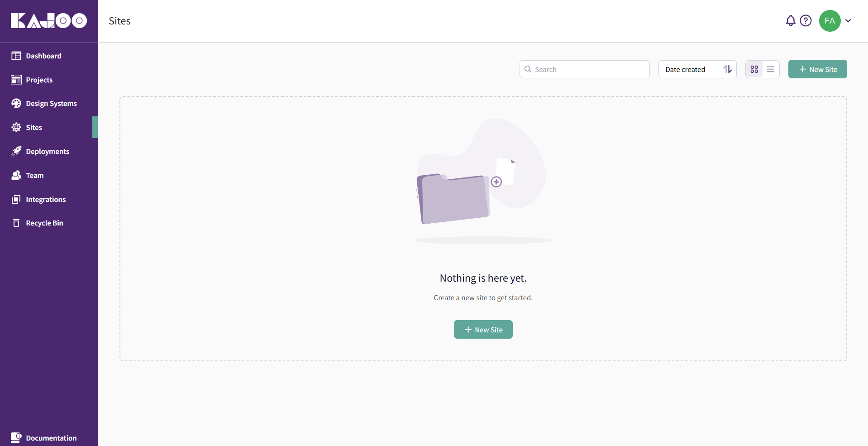Open the Documentation link
The width and height of the screenshot is (868, 446).
[x=49, y=437]
